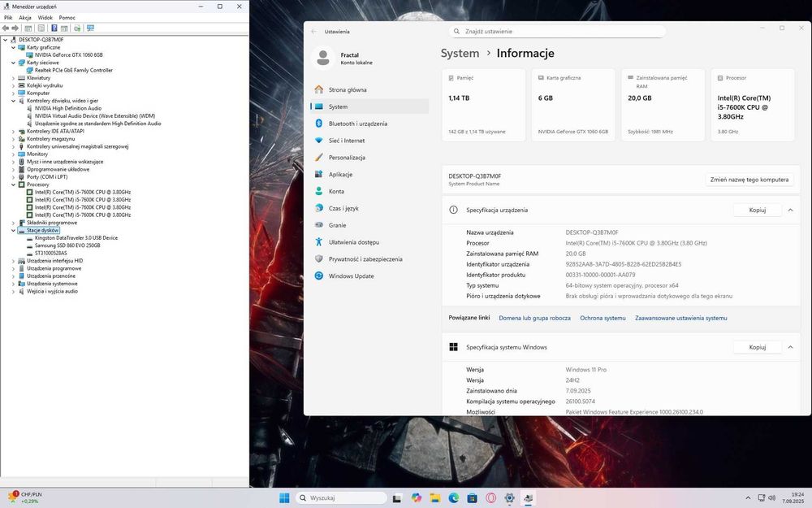Viewport: 812px width, 508px height.
Task: Open the Widok menu
Action: coord(45,18)
